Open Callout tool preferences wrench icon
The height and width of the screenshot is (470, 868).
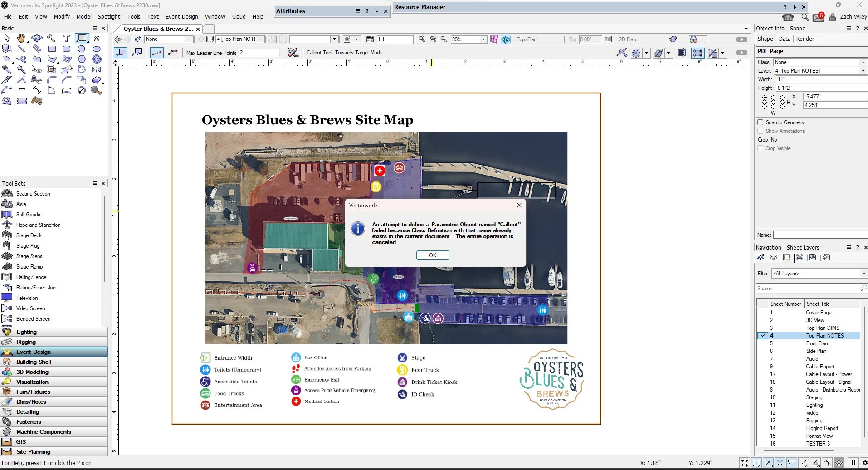293,53
